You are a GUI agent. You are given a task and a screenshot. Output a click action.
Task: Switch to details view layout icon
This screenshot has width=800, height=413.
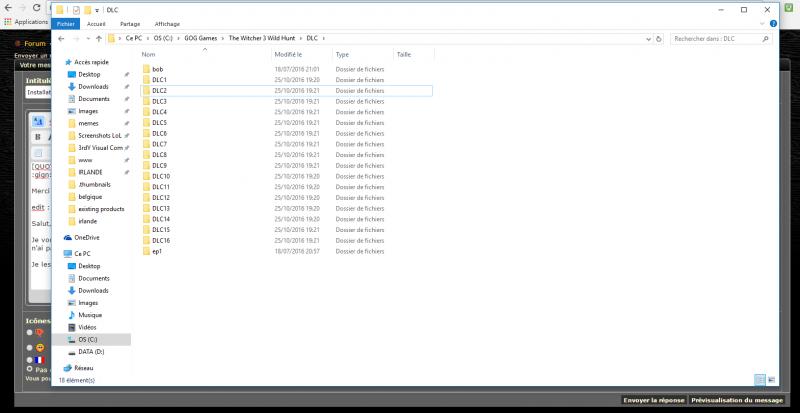click(760, 380)
